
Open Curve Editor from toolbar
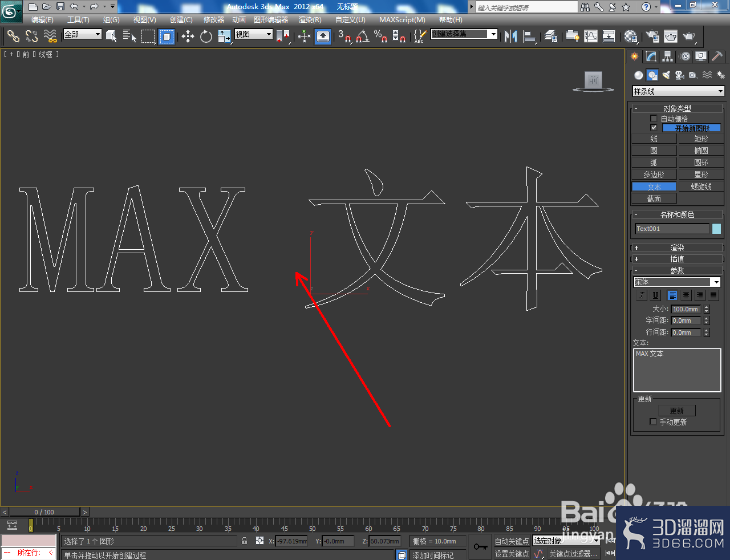coord(591,36)
